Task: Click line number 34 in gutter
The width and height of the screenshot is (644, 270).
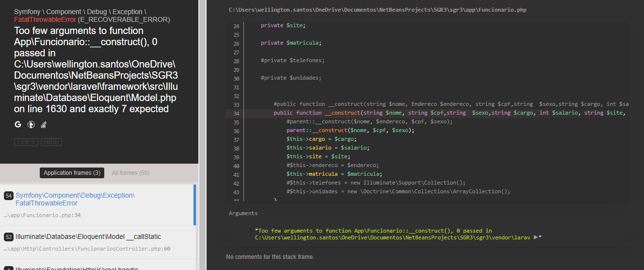Action: point(236,114)
